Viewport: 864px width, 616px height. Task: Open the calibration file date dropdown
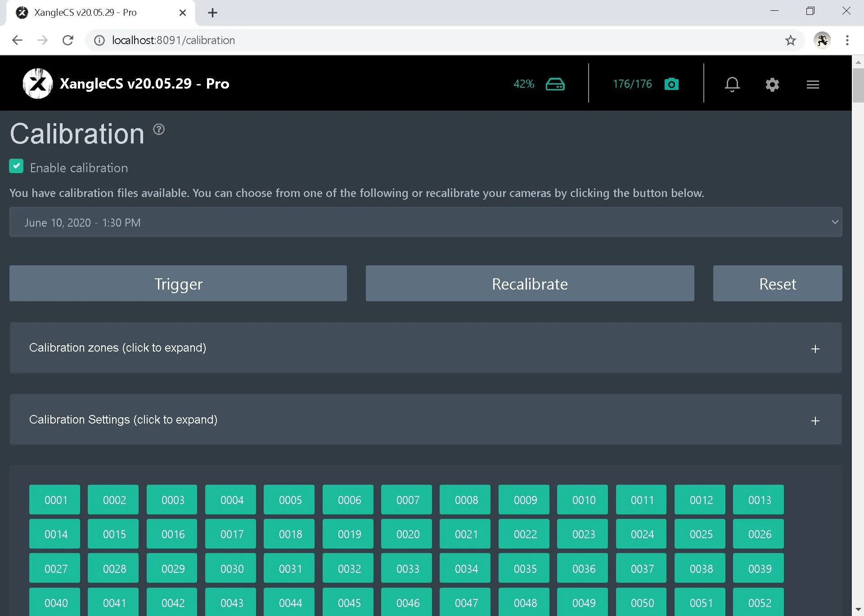pyautogui.click(x=425, y=222)
